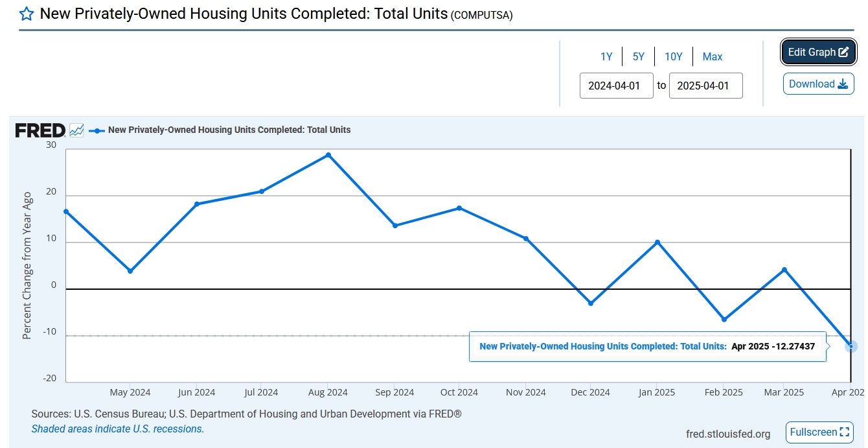Click the pencil icon on Edit Graph
This screenshot has width=868, height=448.
tap(843, 53)
